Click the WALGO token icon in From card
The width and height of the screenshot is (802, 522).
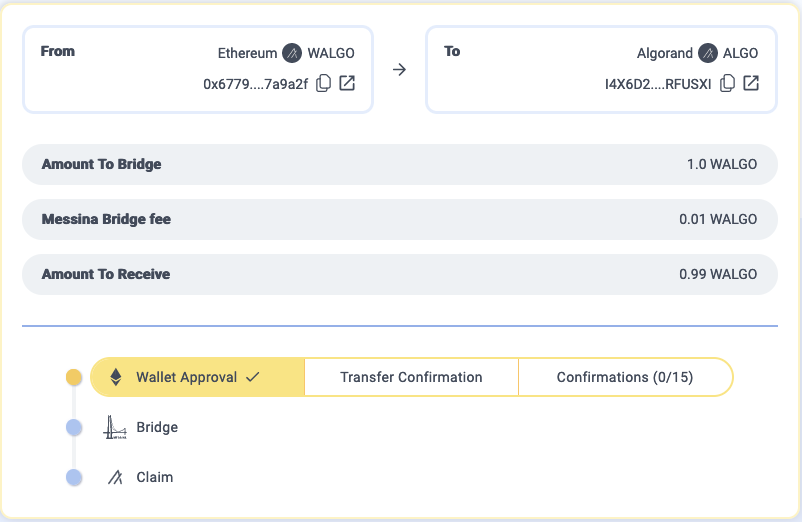292,53
